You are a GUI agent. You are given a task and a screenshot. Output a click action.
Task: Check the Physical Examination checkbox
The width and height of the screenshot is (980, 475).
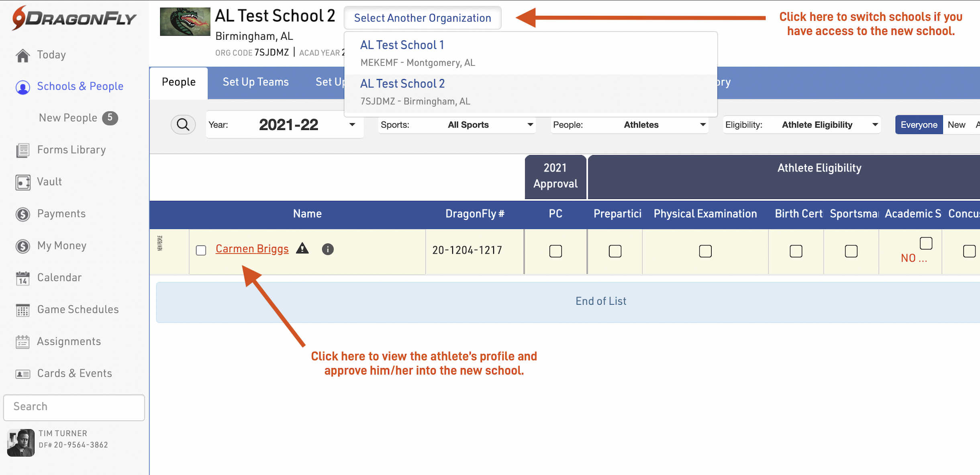705,251
